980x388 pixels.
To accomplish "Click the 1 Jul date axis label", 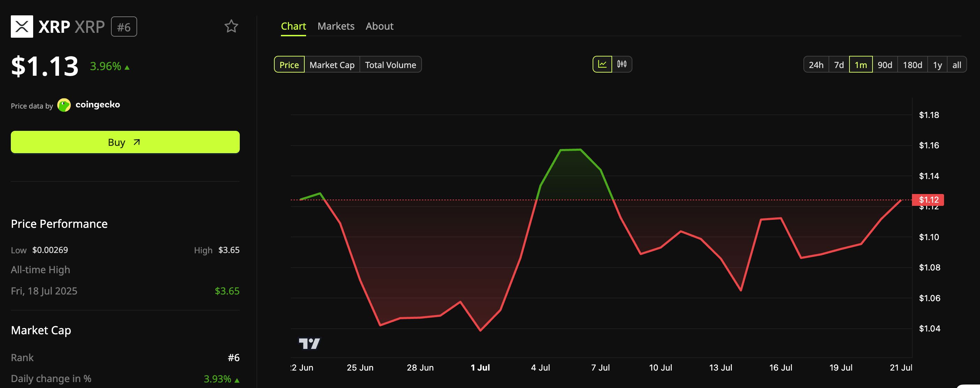I will coord(480,367).
